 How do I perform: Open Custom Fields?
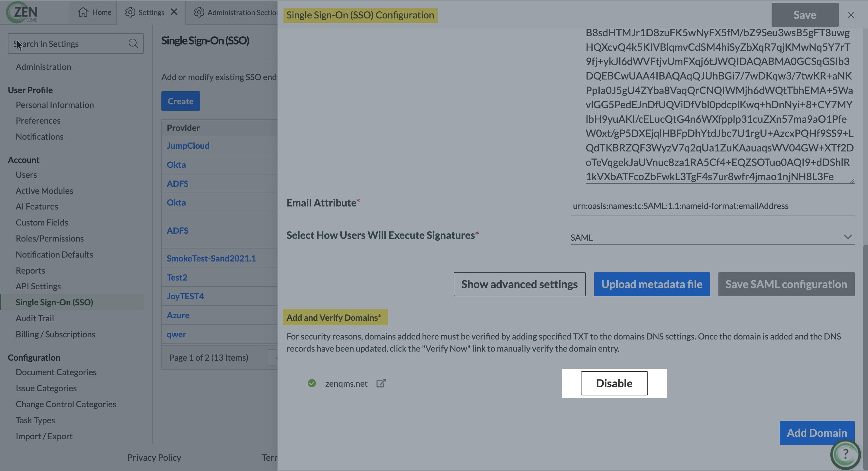point(42,223)
